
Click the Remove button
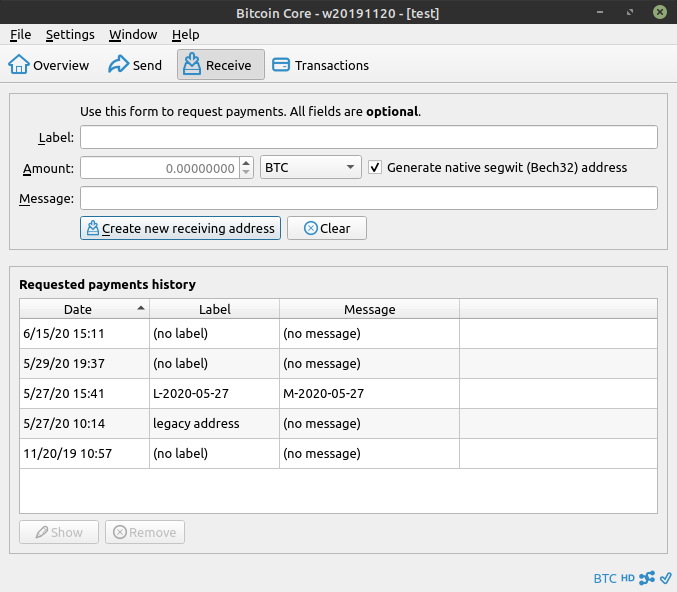coord(145,532)
